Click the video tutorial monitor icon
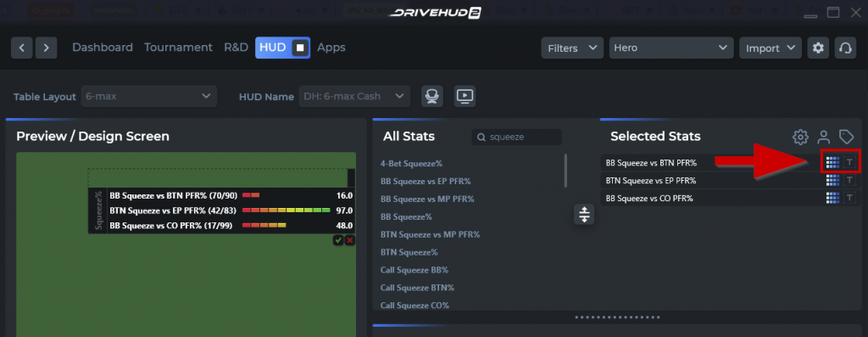 coord(465,97)
